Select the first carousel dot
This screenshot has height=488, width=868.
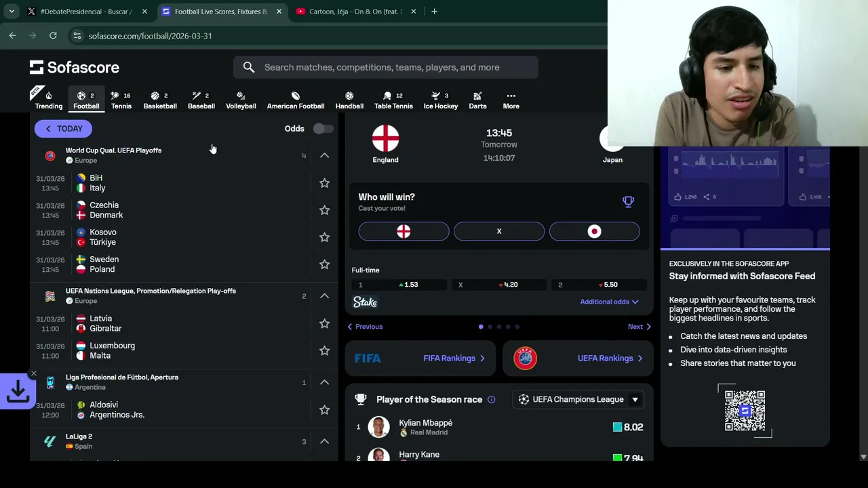tap(481, 327)
